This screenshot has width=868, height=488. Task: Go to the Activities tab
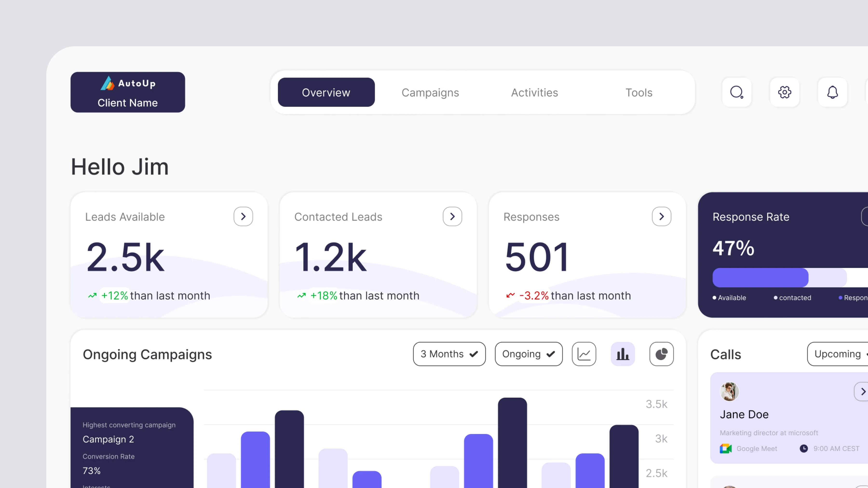534,93
